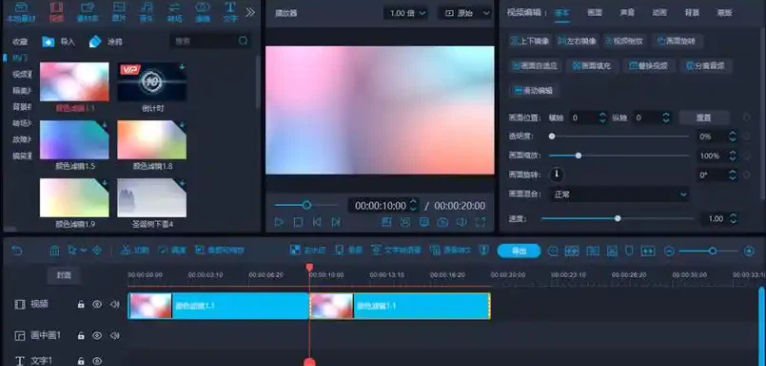The height and width of the screenshot is (366, 766).
Task: Click the 封面 cover button
Action: [x=64, y=275]
